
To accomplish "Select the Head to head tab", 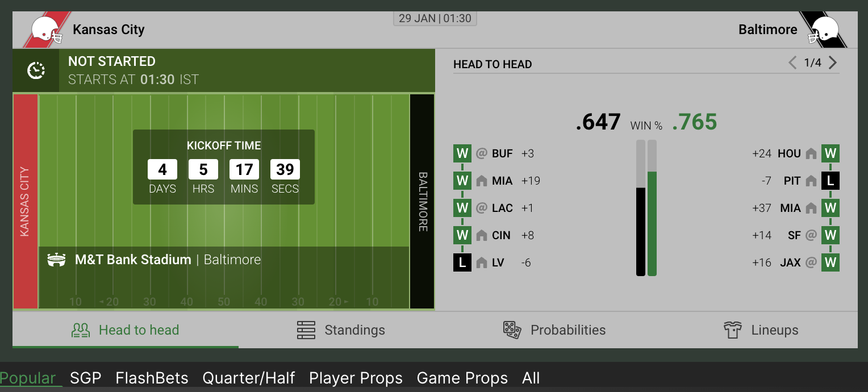I will (126, 330).
